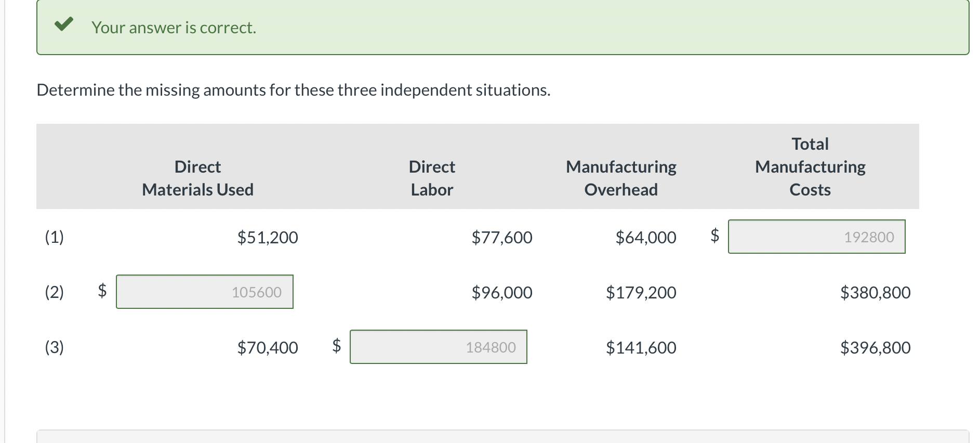Click the Total Manufacturing Costs column header
The height and width of the screenshot is (443, 980).
[810, 166]
